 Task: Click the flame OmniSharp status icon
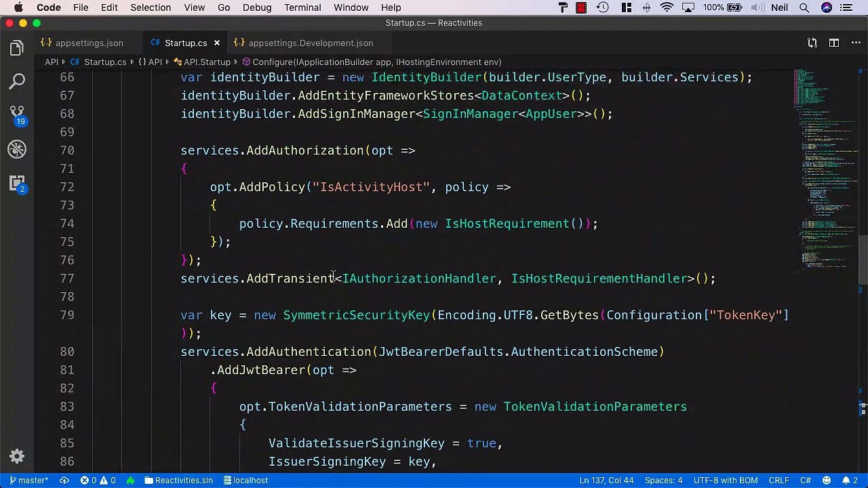(x=130, y=480)
